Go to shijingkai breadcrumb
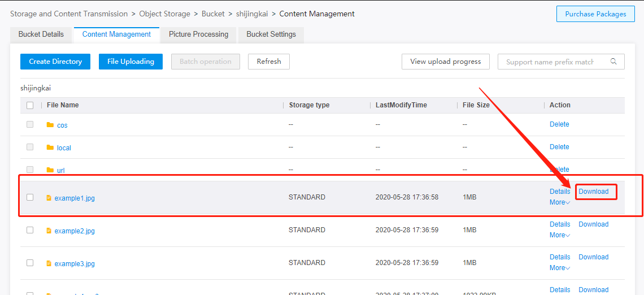The width and height of the screenshot is (644, 295). coord(252,14)
